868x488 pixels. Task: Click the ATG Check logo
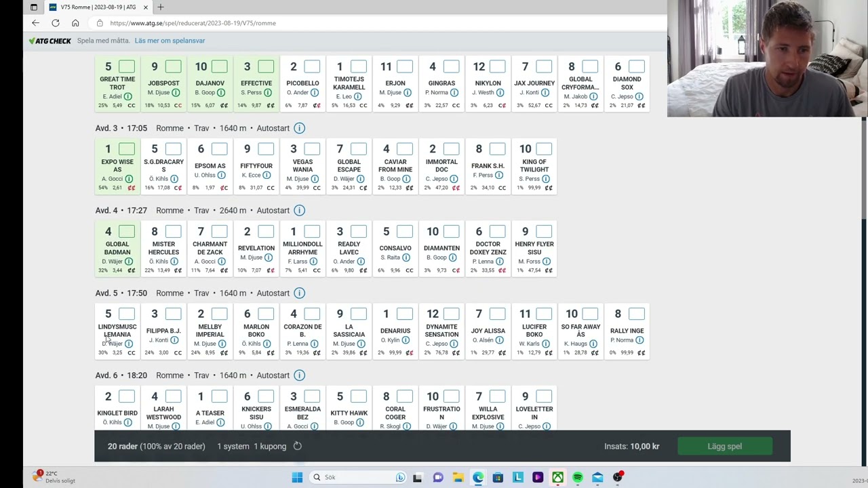click(x=50, y=41)
